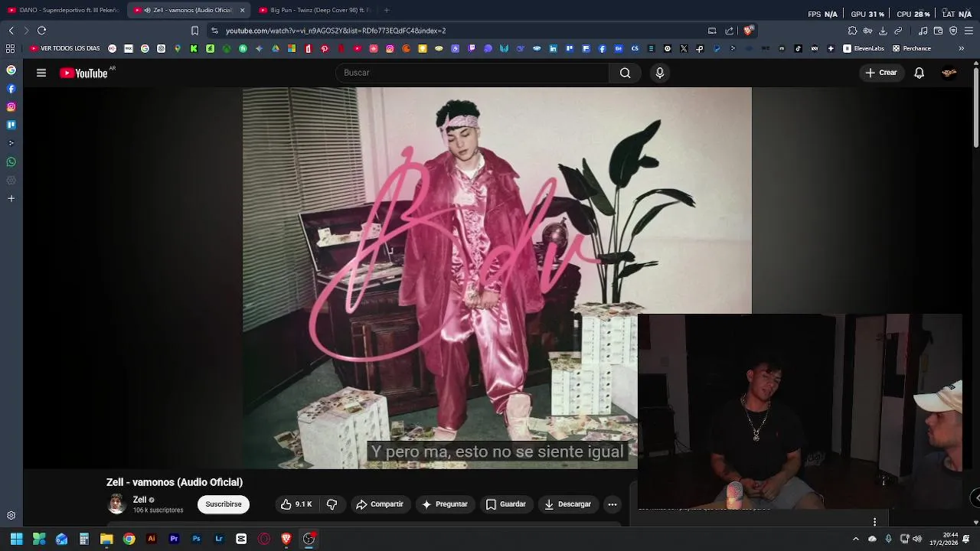Screen dimensions: 980x551
Task: Open the address bar share icon
Action: [x=730, y=31]
